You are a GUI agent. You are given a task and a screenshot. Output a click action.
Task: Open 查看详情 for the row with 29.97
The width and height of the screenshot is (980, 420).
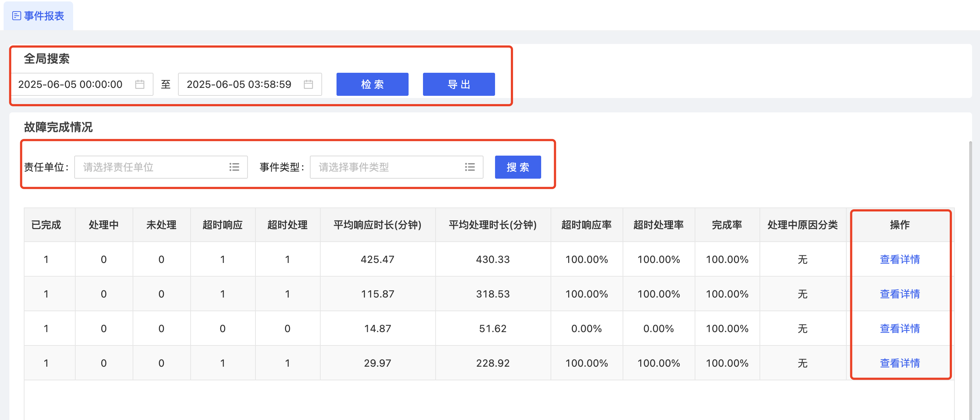[899, 363]
